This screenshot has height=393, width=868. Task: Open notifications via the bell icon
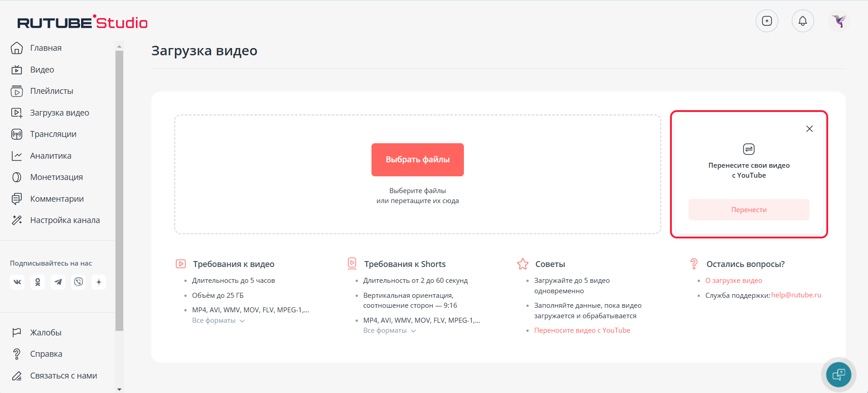click(x=803, y=21)
